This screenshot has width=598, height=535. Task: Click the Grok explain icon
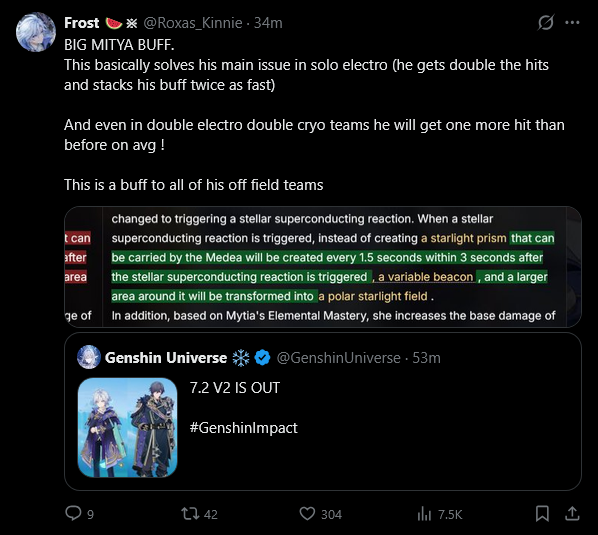pyautogui.click(x=546, y=22)
